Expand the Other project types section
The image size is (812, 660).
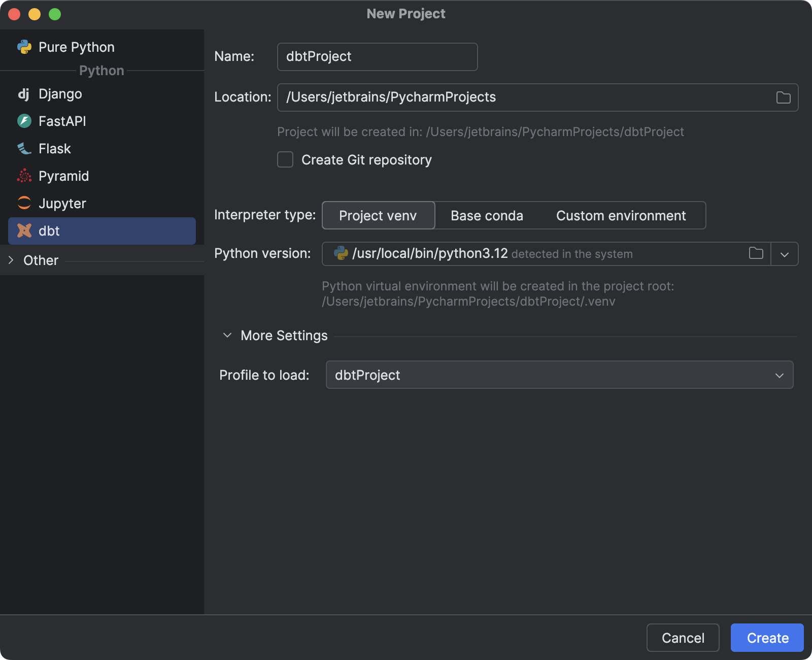pos(11,260)
